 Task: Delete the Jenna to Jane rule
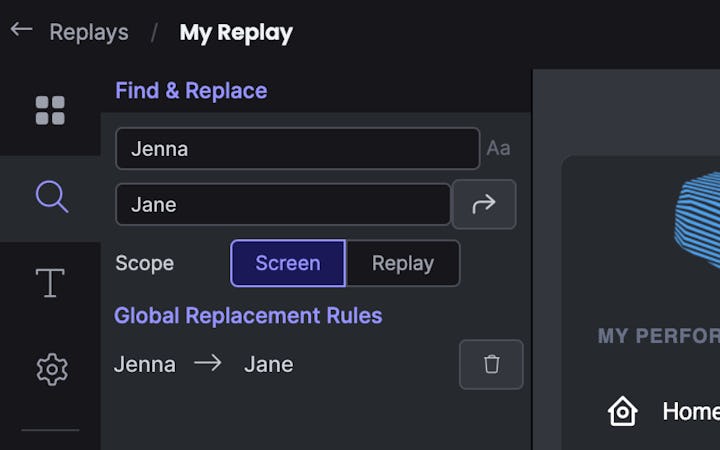pyautogui.click(x=491, y=364)
